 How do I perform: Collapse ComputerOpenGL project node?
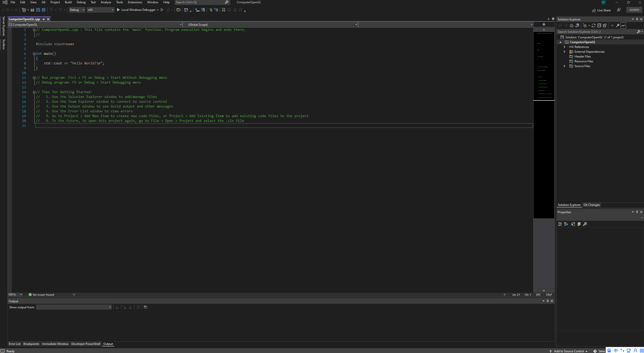560,42
